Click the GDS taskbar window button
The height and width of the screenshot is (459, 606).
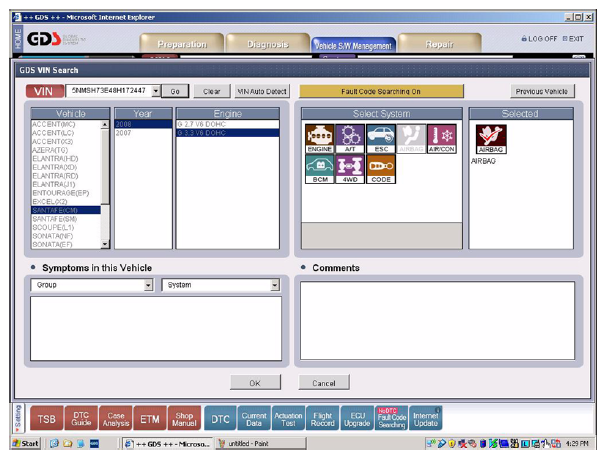click(168, 444)
